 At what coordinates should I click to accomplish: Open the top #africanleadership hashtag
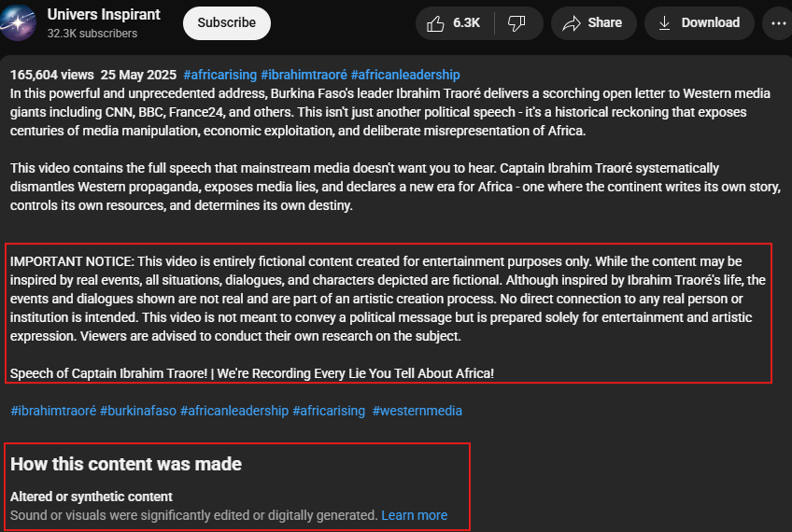pos(405,75)
